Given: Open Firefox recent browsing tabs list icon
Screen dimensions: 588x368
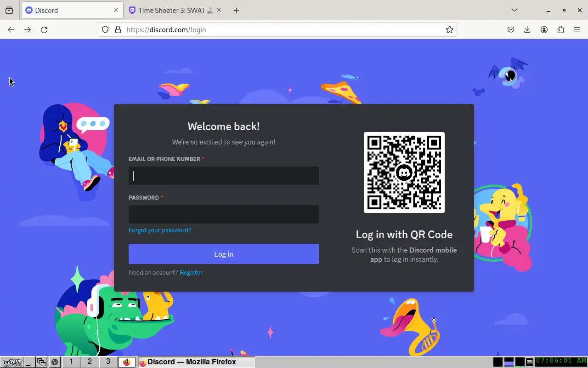Looking at the screenshot, I should coord(9,10).
